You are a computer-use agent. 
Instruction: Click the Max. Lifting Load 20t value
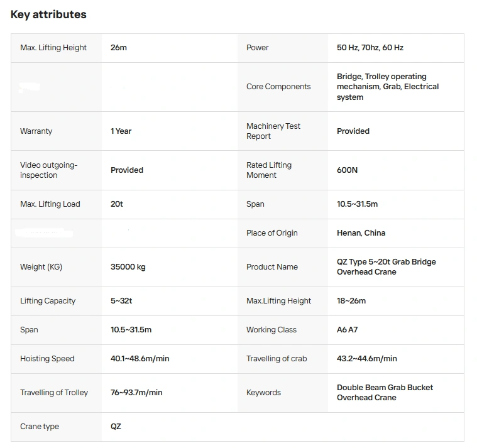(116, 204)
